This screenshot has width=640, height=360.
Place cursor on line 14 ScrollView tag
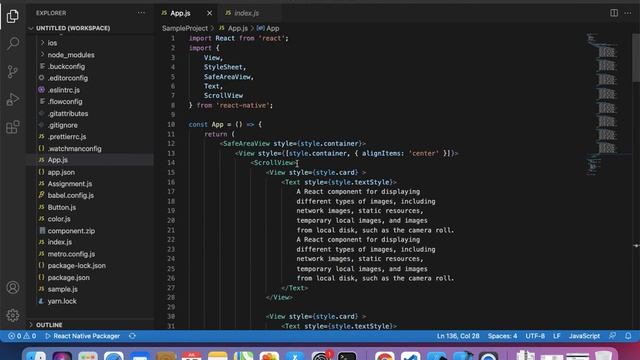pos(274,162)
